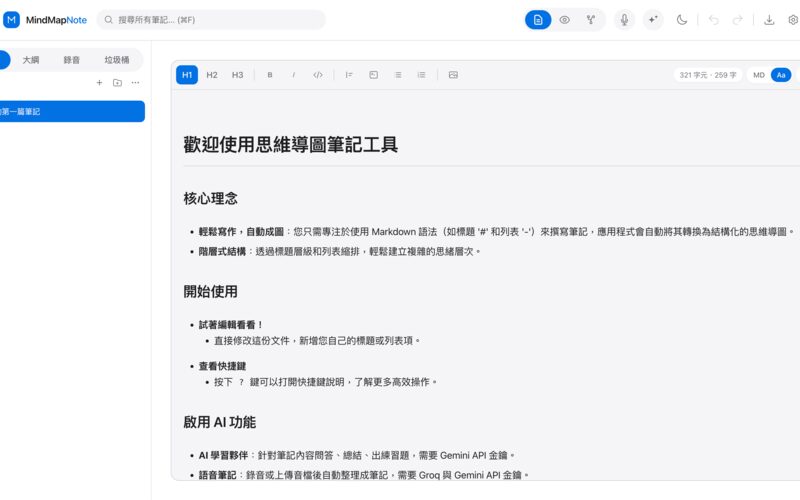Create a new folder icon in sidebar
The height and width of the screenshot is (500, 800).
[117, 83]
